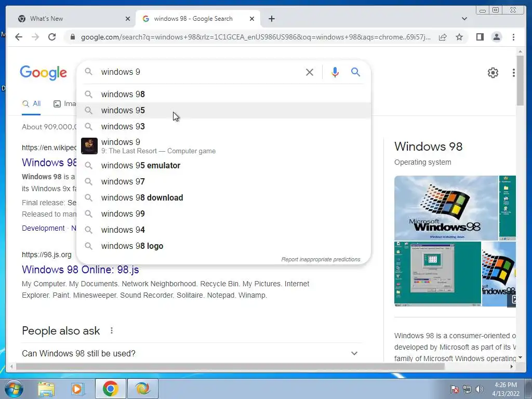
Task: Open the tab search dropdown arrow
Action: (464, 19)
